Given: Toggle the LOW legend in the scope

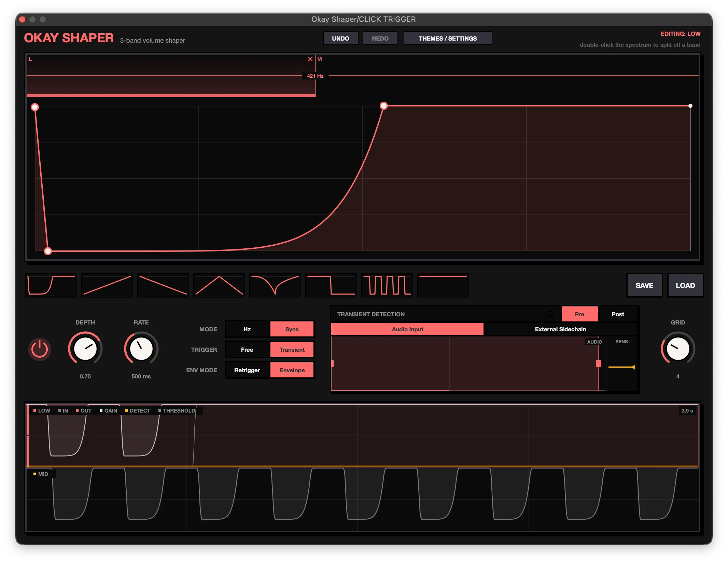Looking at the screenshot, I should coord(42,410).
